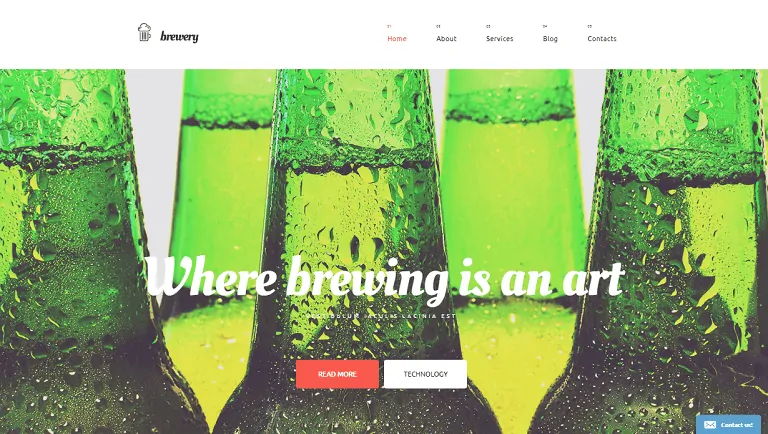Screen dimensions: 768x434
Task: Click the small number above Services
Action: coord(488,26)
